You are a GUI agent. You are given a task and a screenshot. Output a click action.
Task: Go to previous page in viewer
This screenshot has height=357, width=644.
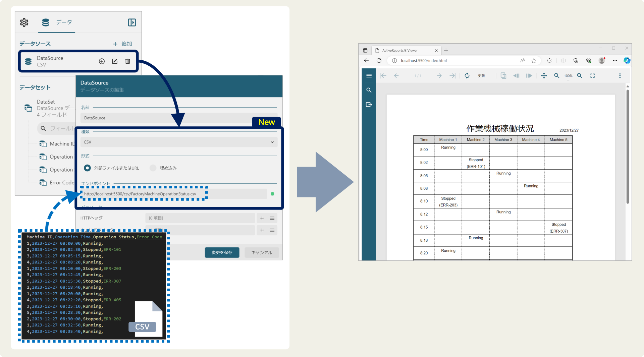[x=396, y=76]
